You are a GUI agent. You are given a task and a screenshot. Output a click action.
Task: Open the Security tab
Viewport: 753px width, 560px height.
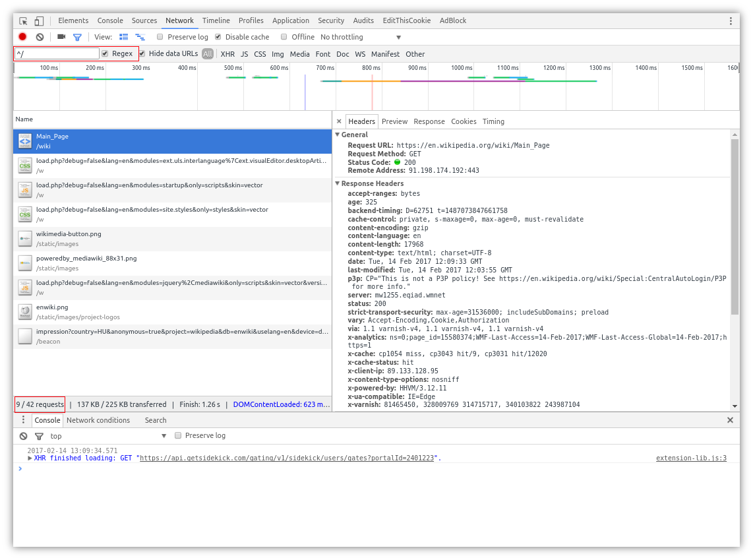331,20
